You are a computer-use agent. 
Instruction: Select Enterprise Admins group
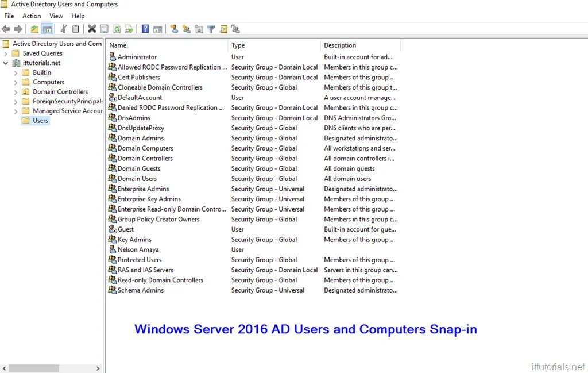[x=143, y=189]
